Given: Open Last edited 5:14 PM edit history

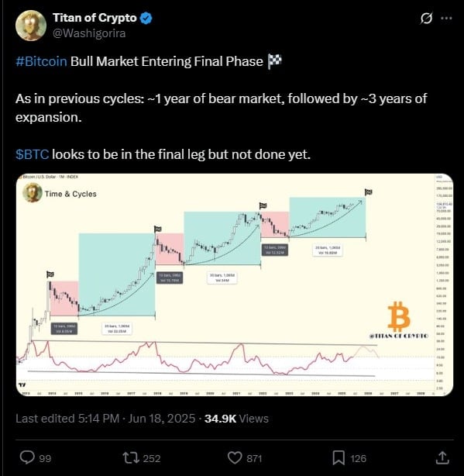Looking at the screenshot, I should click(x=67, y=419).
